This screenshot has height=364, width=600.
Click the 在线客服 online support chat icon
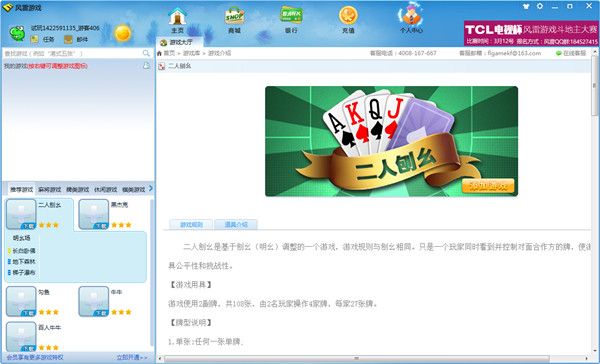click(559, 53)
